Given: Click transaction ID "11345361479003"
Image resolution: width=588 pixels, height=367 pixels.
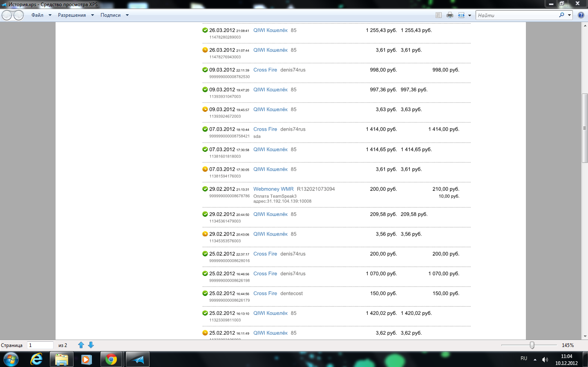Looking at the screenshot, I should point(225,221).
